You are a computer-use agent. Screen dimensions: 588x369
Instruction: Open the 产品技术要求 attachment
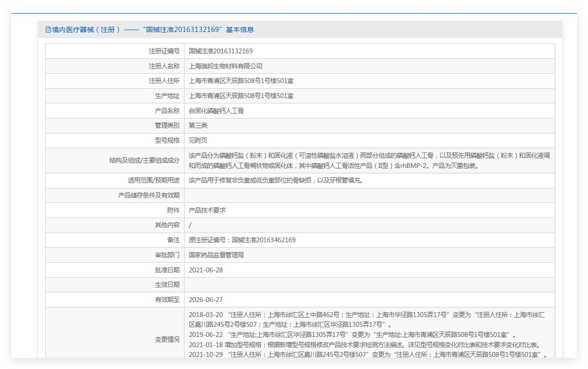pos(207,210)
